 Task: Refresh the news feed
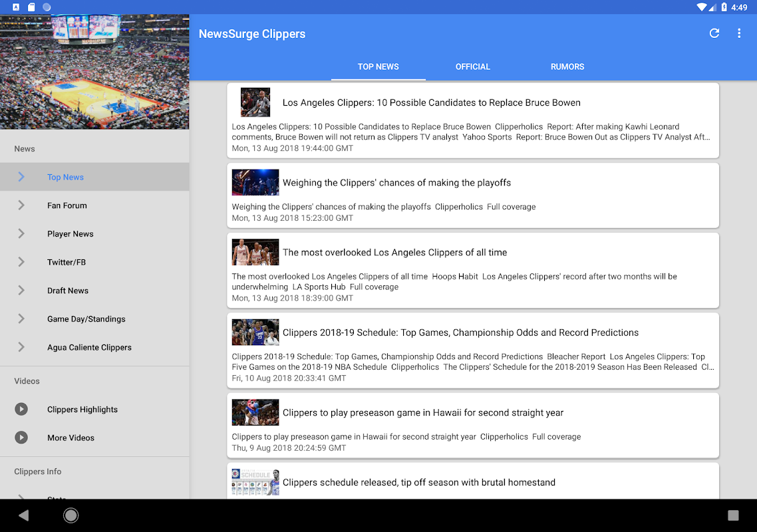click(714, 33)
